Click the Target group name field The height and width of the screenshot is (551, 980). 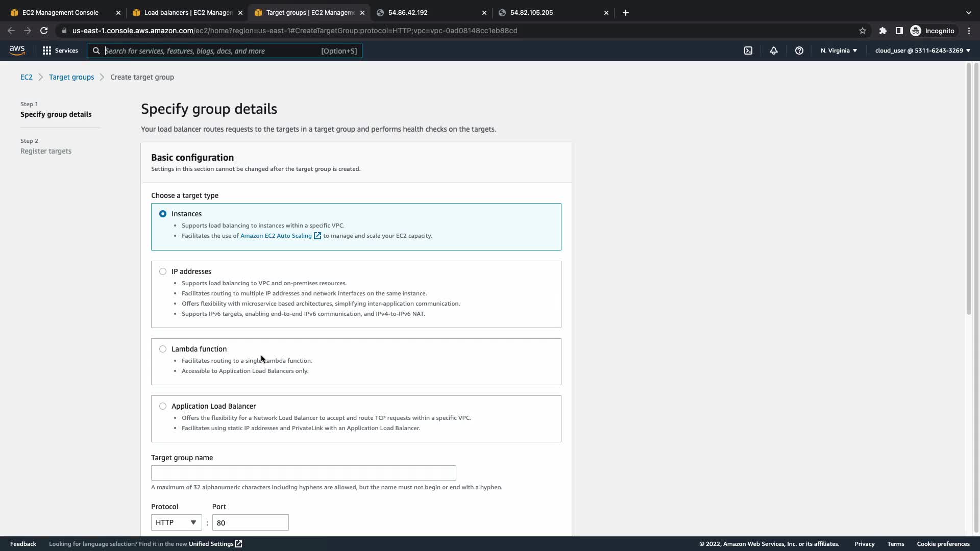tap(303, 473)
